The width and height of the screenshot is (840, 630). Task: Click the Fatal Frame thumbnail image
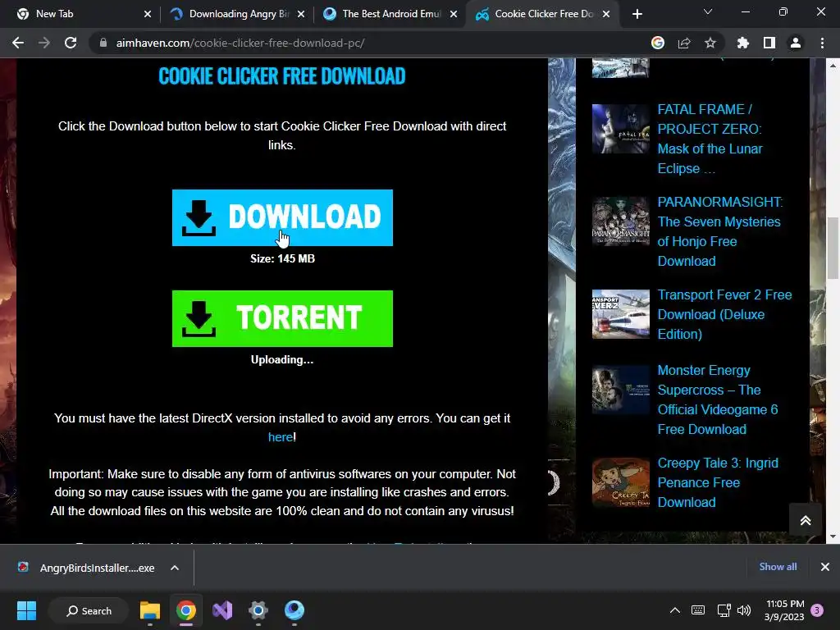click(620, 129)
